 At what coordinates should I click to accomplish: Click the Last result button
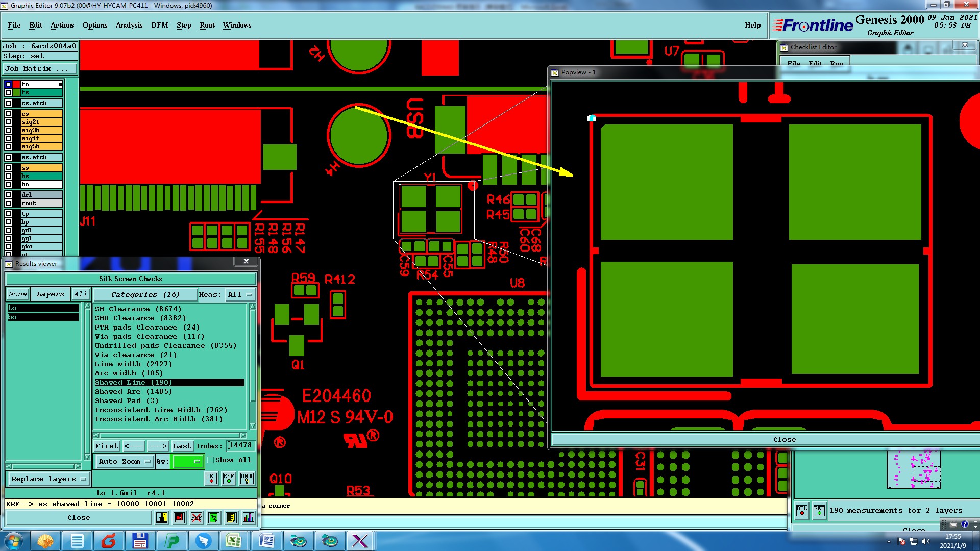click(x=182, y=446)
